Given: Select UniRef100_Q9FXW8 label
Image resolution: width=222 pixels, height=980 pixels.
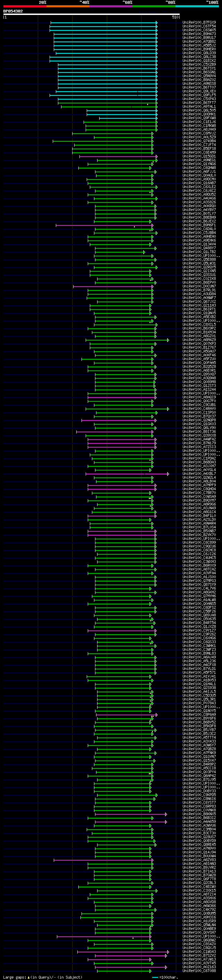Looking at the screenshot, I should click(x=199, y=118).
